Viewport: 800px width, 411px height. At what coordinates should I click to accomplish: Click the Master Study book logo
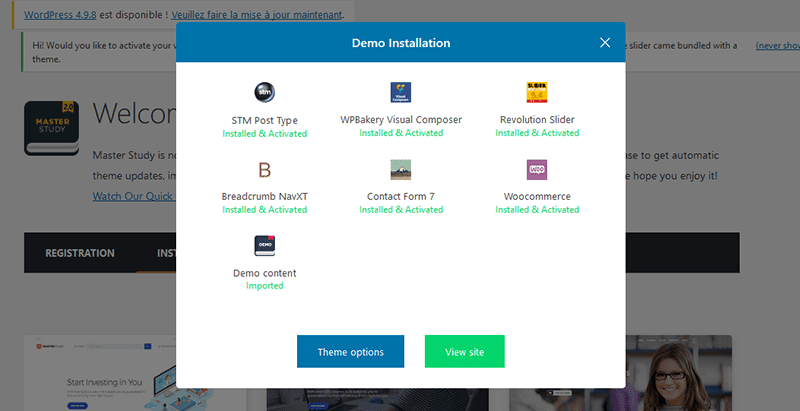coord(51,128)
